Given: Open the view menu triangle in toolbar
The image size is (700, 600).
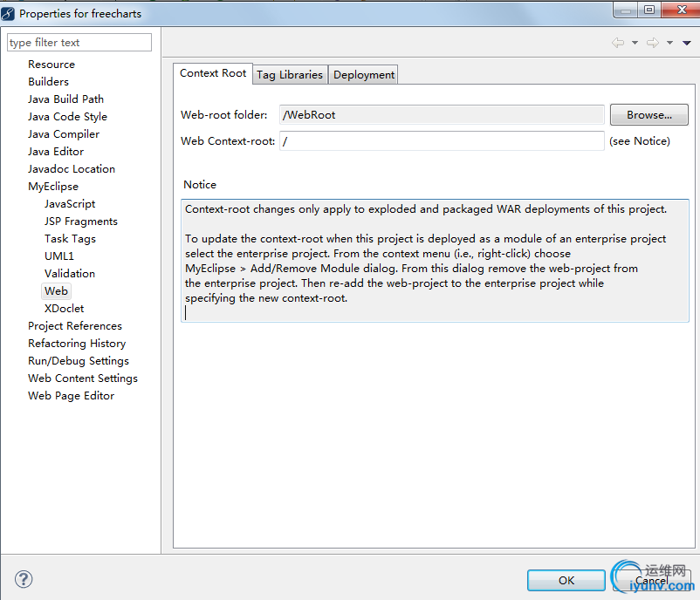Looking at the screenshot, I should point(687,43).
